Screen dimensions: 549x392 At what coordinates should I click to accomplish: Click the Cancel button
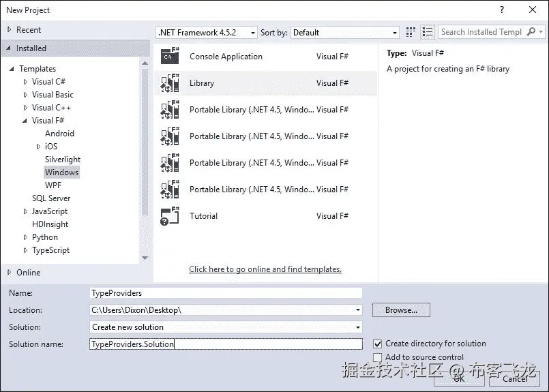(x=515, y=378)
